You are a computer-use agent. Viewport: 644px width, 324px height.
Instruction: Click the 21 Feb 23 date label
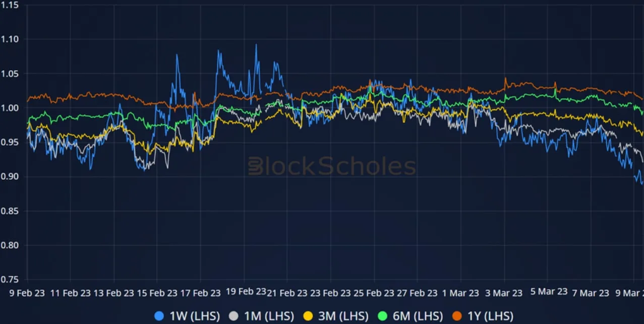(x=287, y=293)
